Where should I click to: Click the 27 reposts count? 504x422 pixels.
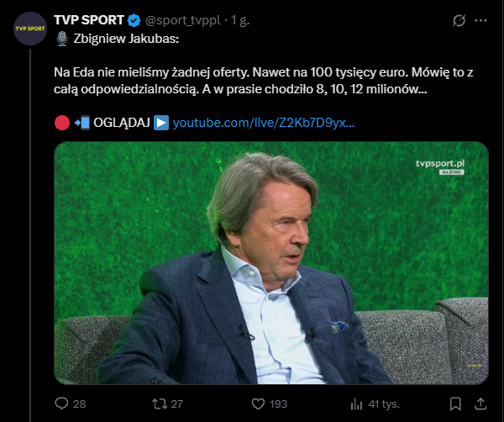tap(176, 404)
